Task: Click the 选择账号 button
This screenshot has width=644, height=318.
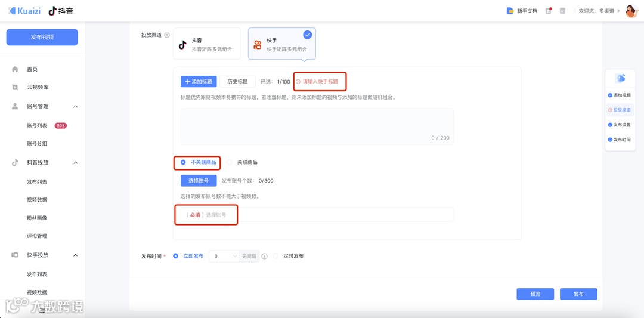Action: tap(199, 180)
